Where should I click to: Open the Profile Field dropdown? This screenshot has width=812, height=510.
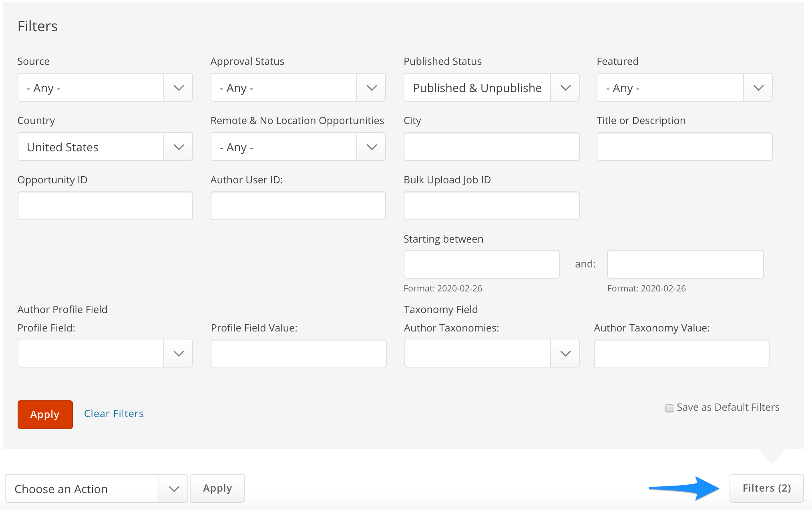click(x=105, y=353)
